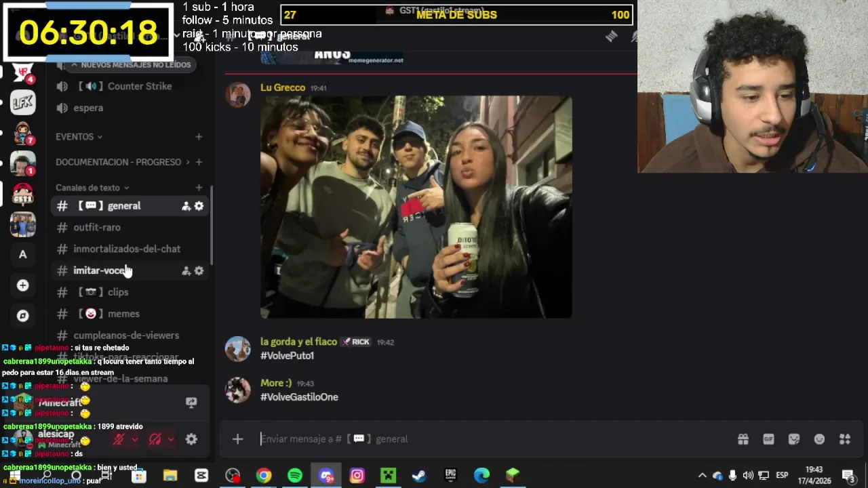
Task: Open settings gear for general channel
Action: click(x=199, y=206)
